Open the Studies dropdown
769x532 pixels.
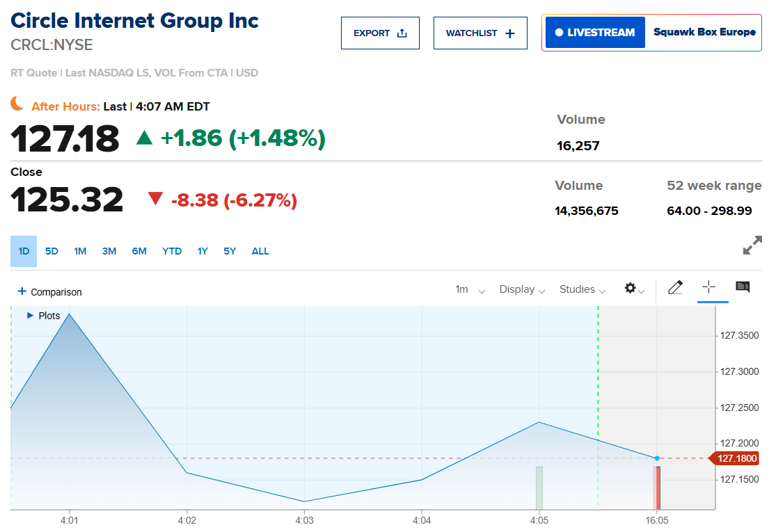point(582,289)
